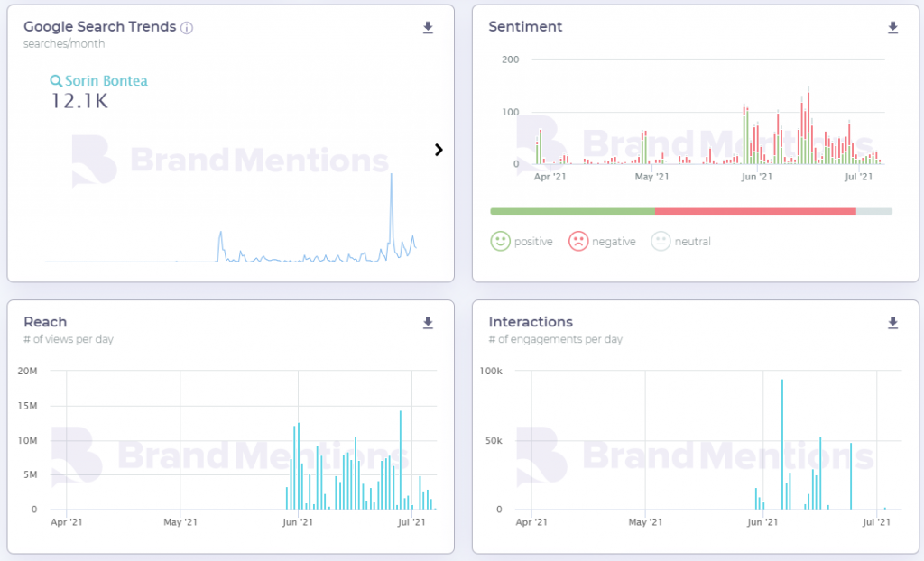Click red negative segment of sentiment bar
The height and width of the screenshot is (561, 924).
tap(754, 211)
